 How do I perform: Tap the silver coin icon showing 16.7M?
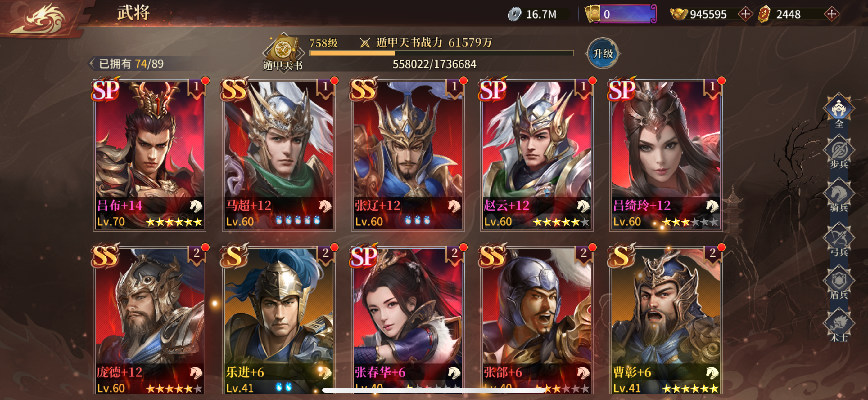514,14
